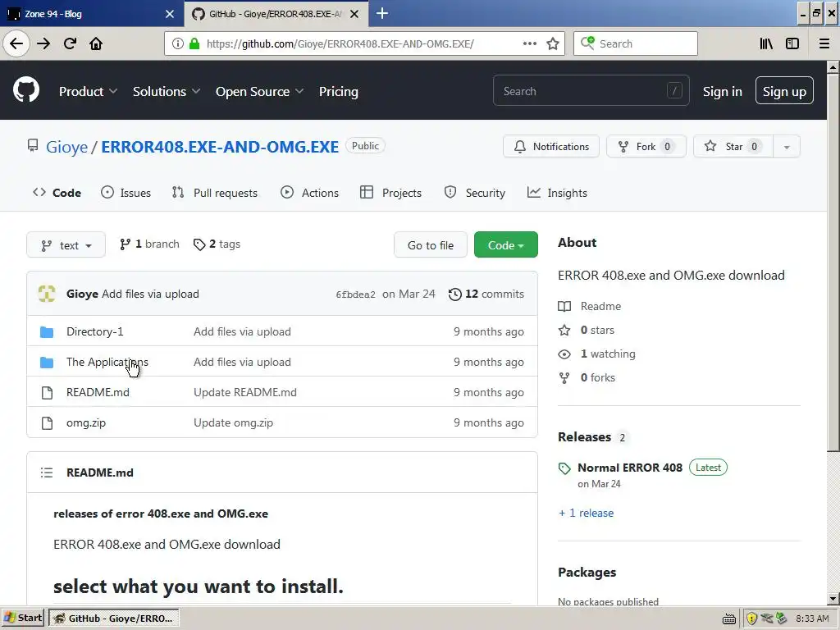Open commit hash 6fbdea2
The width and height of the screenshot is (840, 630).
(x=356, y=294)
